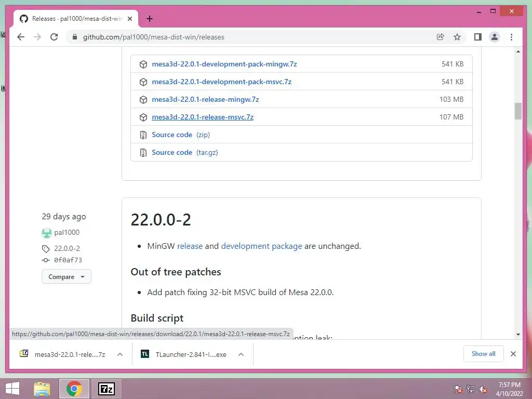This screenshot has width=532, height=399.
Task: Open the 22.0.0-2 release heading
Action: coord(161,220)
